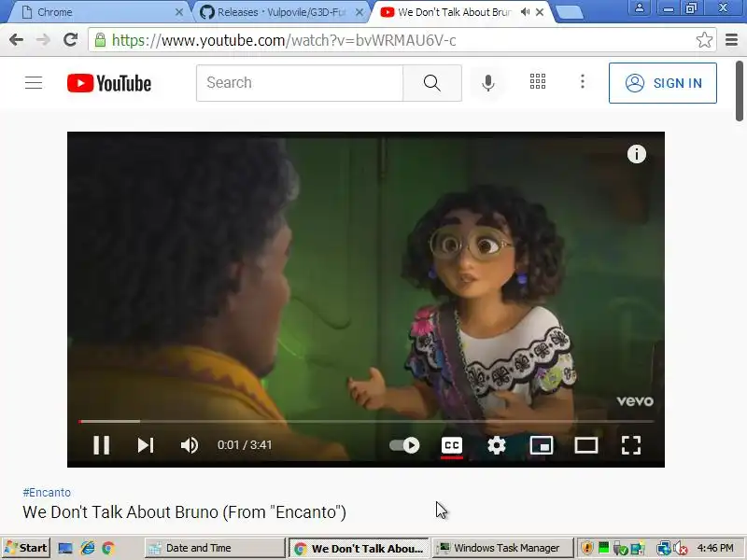Open Chrome main menu

coord(731,40)
